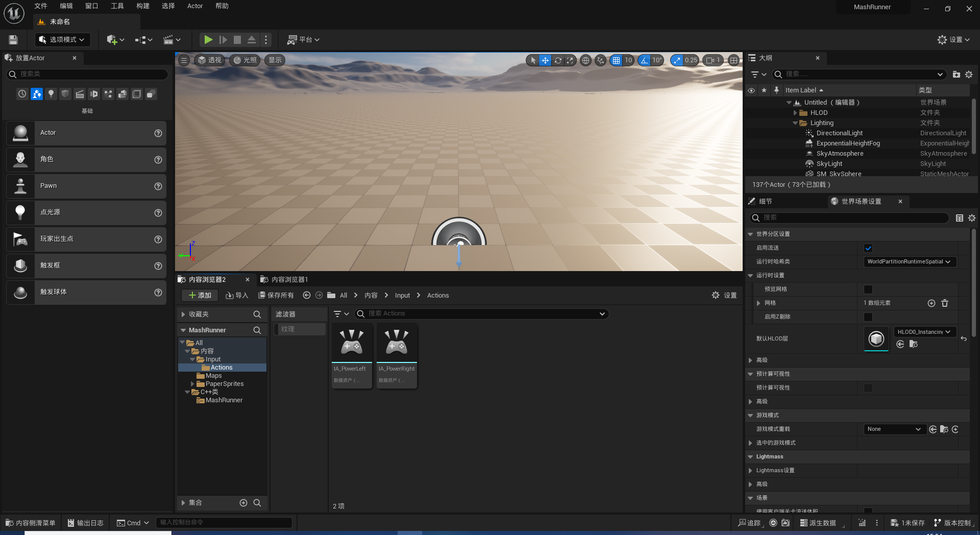Open the 选项模式 mode dropdown
Image resolution: width=980 pixels, height=535 pixels.
pos(62,39)
